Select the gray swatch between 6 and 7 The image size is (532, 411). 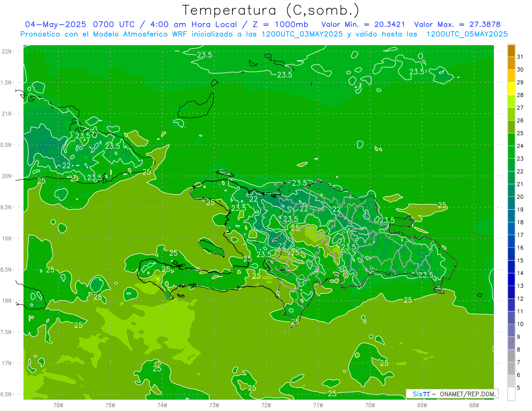(x=511, y=369)
